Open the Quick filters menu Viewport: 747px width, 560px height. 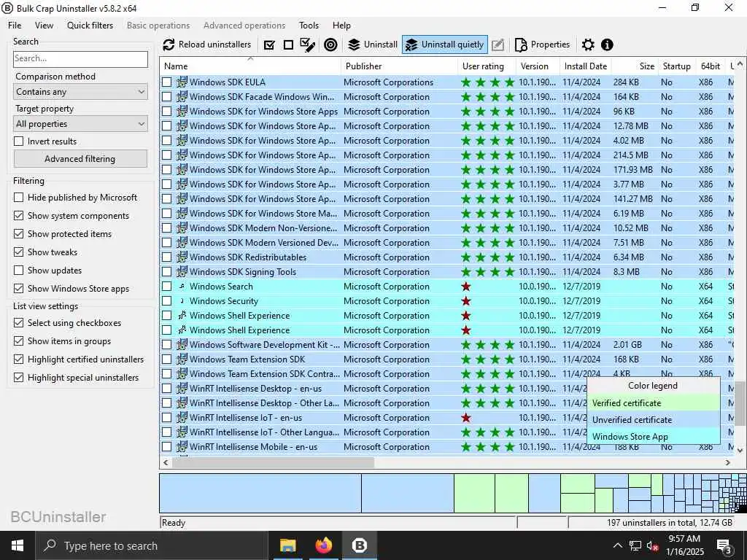pyautogui.click(x=90, y=26)
